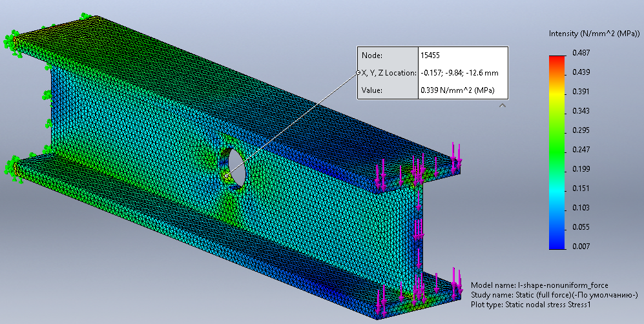Click the 0.295 legend value
Image resolution: width=644 pixels, height=324 pixels.
tap(581, 130)
